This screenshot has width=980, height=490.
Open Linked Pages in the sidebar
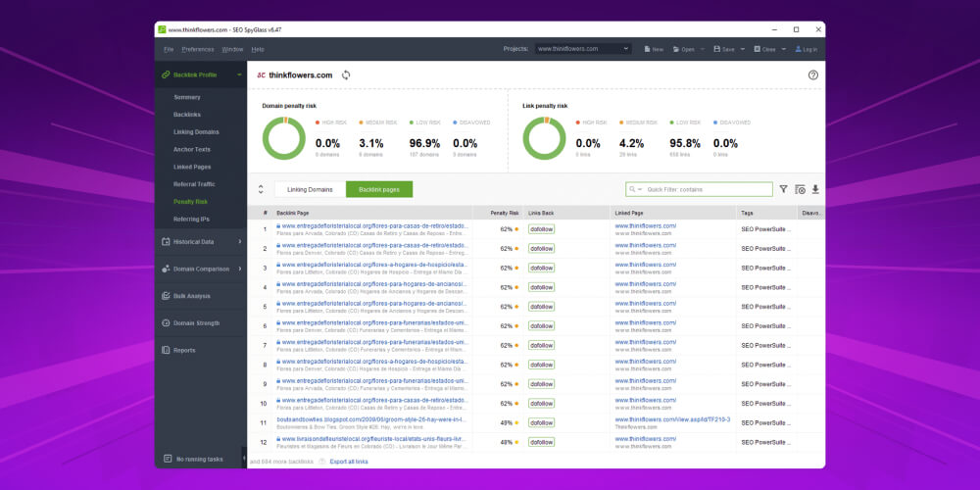point(192,168)
